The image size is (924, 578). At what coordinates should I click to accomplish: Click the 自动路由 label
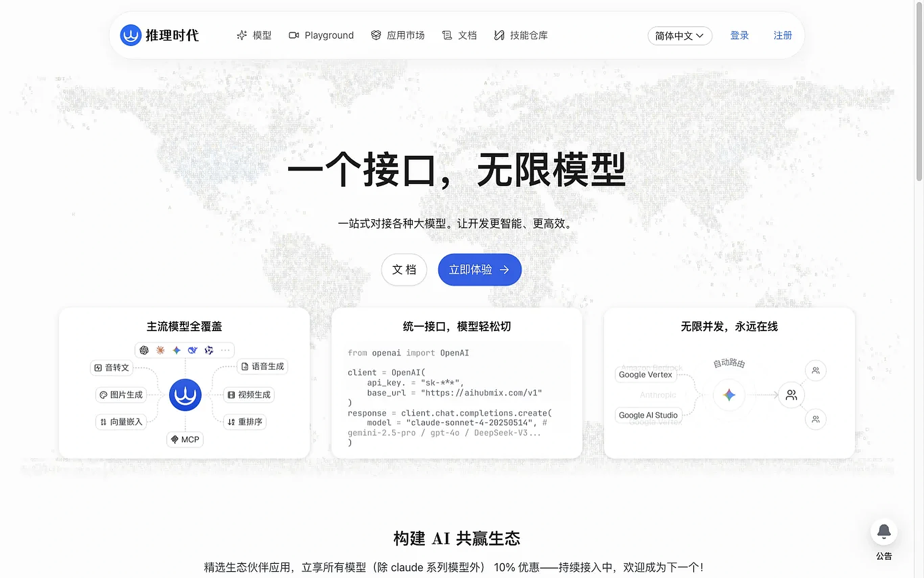point(729,363)
